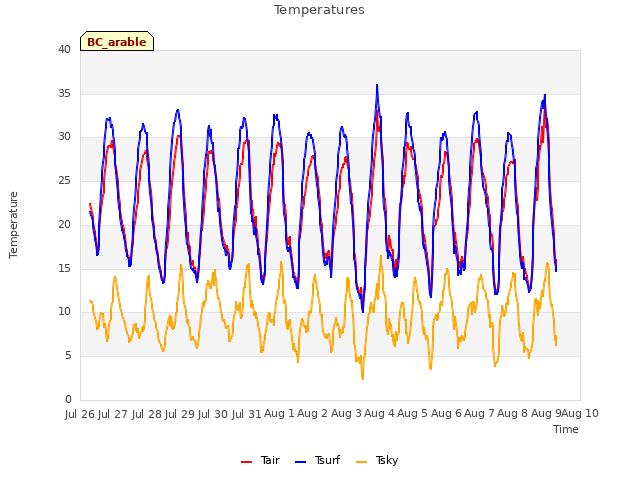Click the orange Tsky legend color marker
The height and width of the screenshot is (480, 640).
pyautogui.click(x=361, y=462)
